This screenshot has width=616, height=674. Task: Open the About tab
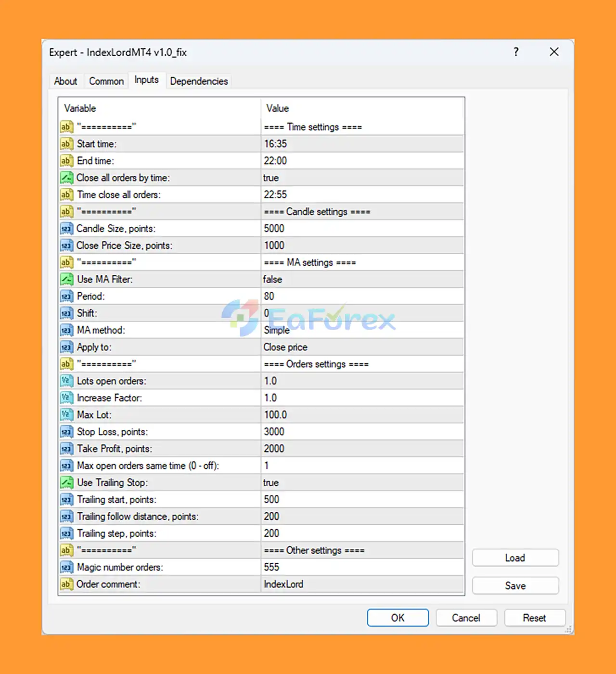tap(65, 81)
